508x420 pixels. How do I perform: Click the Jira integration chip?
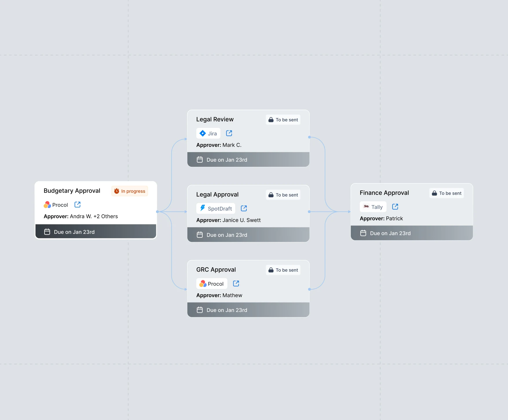pyautogui.click(x=208, y=133)
